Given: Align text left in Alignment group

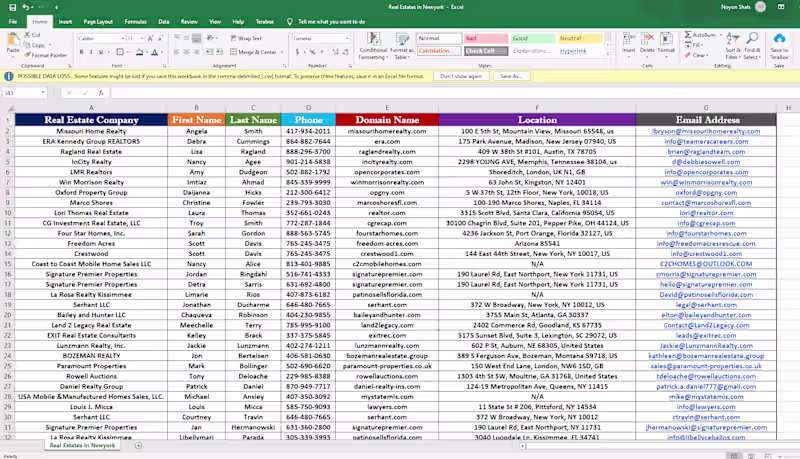Looking at the screenshot, I should pos(177,52).
